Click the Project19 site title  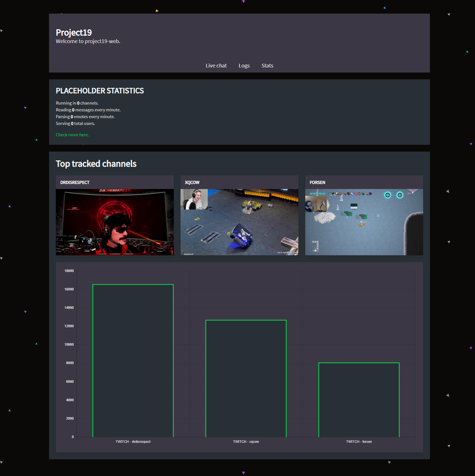click(74, 33)
